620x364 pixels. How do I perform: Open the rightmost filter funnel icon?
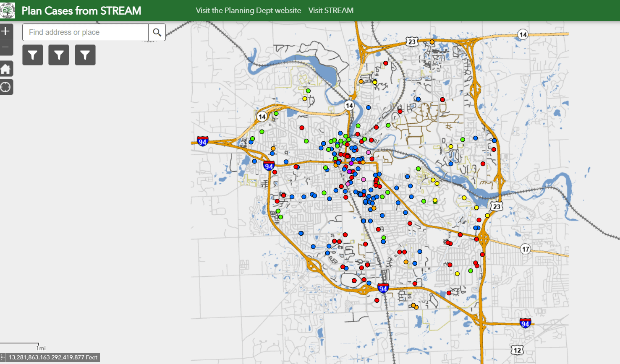(x=85, y=55)
